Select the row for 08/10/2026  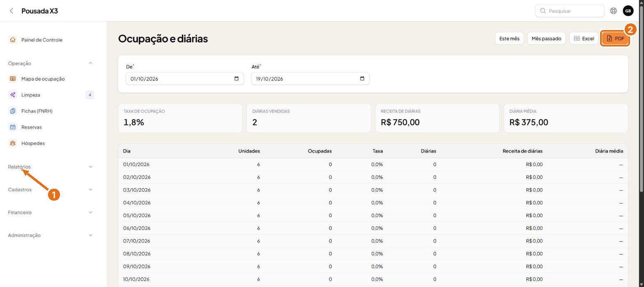[373, 254]
